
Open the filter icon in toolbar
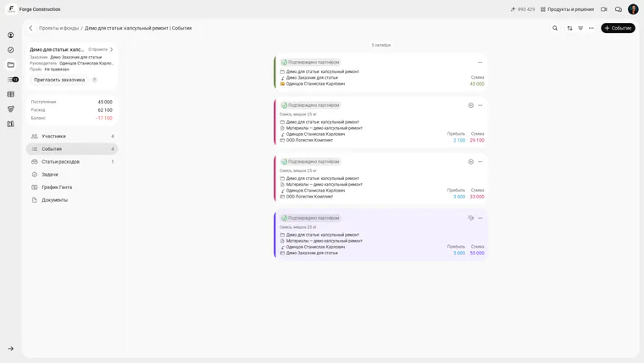580,28
